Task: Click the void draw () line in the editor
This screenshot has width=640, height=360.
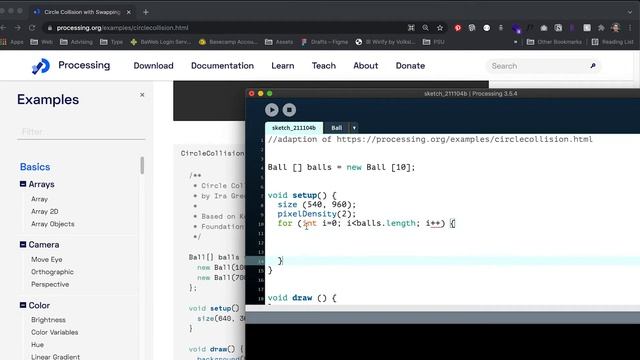Action: click(x=302, y=298)
